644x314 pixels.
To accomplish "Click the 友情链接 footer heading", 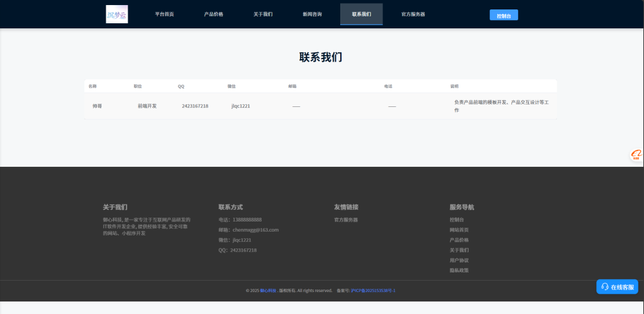I will point(347,207).
